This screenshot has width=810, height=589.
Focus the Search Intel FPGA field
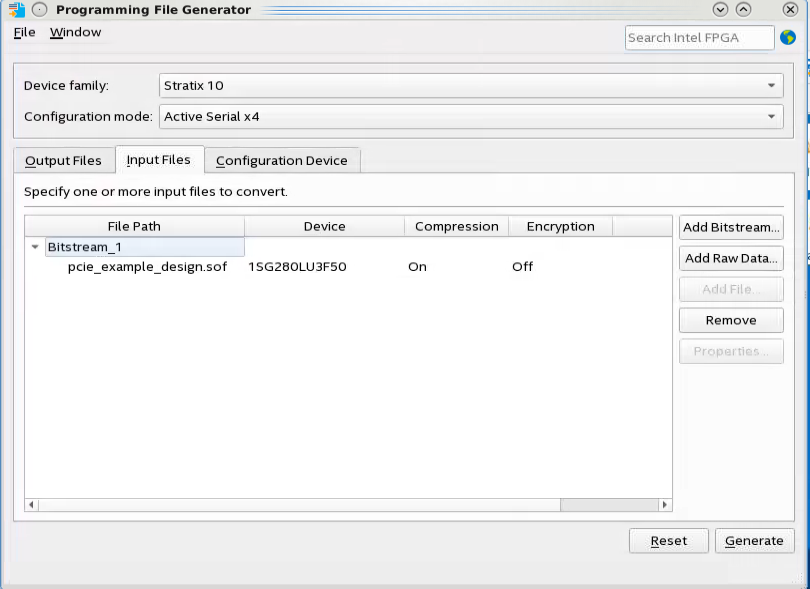coord(699,38)
